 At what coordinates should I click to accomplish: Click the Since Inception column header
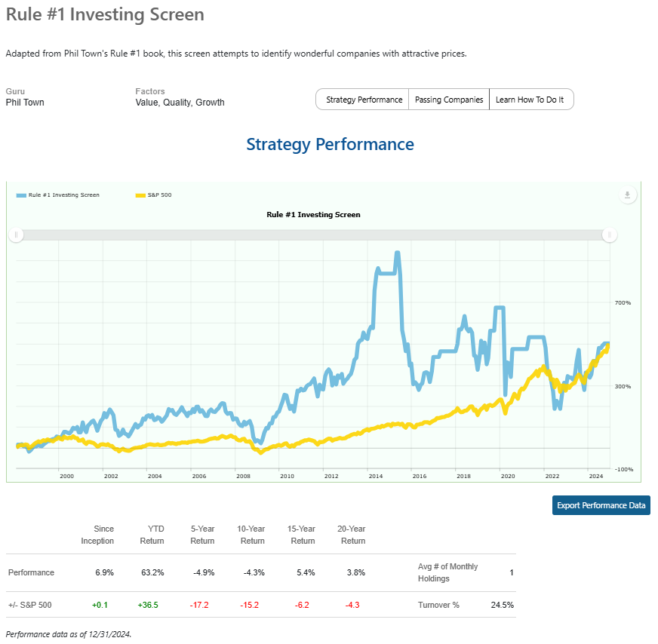97,535
